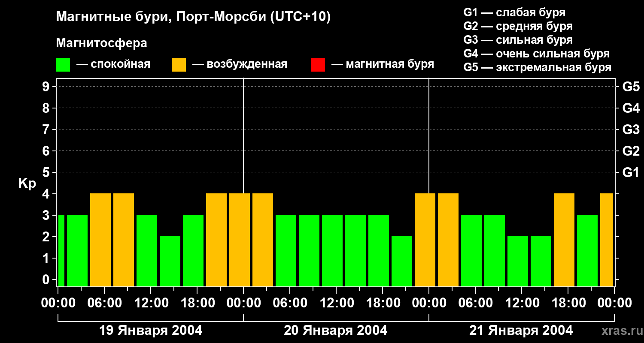Select the 'G2 — средняя буря' legend line
This screenshot has width=644, height=343.
click(x=518, y=26)
